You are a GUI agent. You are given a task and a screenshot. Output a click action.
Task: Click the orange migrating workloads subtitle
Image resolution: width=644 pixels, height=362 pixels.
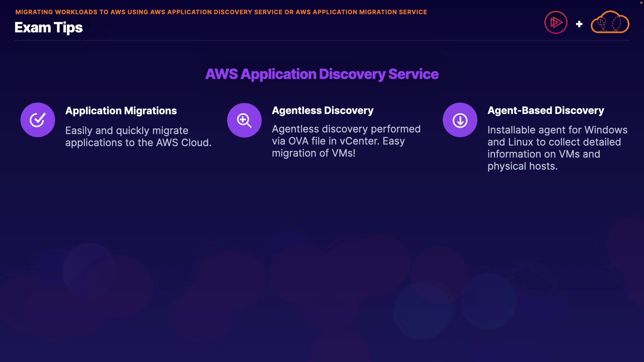click(221, 12)
